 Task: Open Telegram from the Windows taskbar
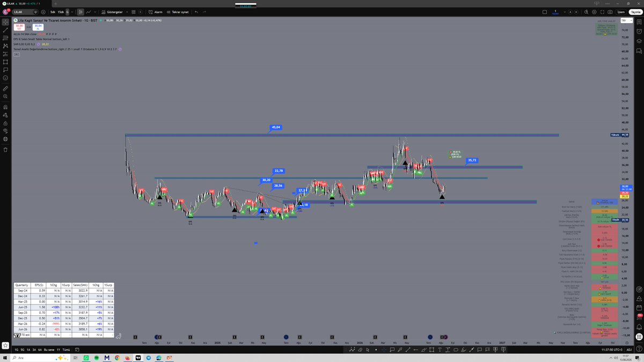point(149,358)
